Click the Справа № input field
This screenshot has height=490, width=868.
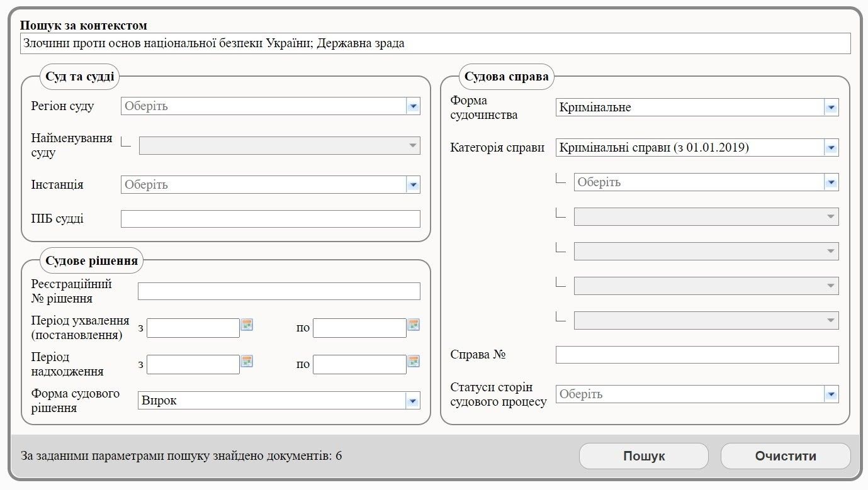pos(697,355)
